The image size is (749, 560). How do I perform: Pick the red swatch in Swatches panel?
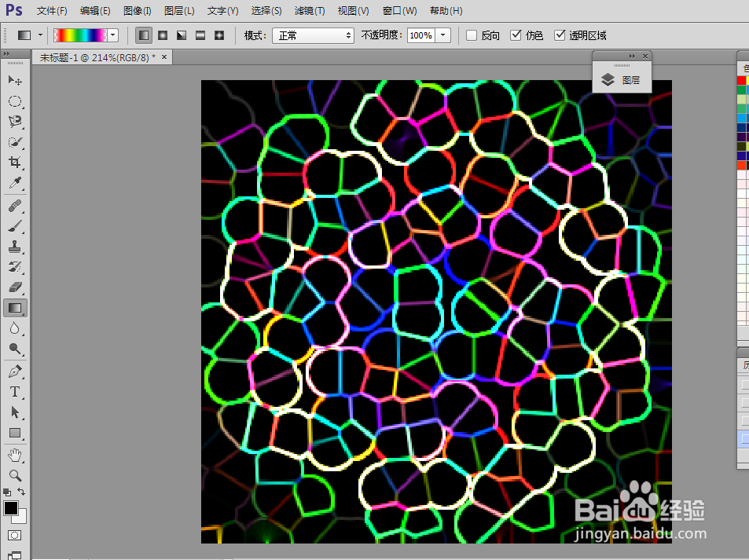[x=741, y=80]
